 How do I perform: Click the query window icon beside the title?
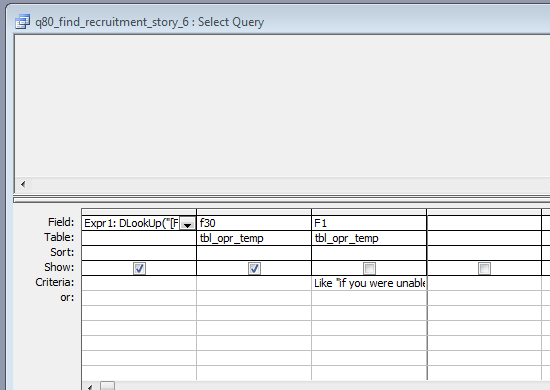[x=23, y=22]
